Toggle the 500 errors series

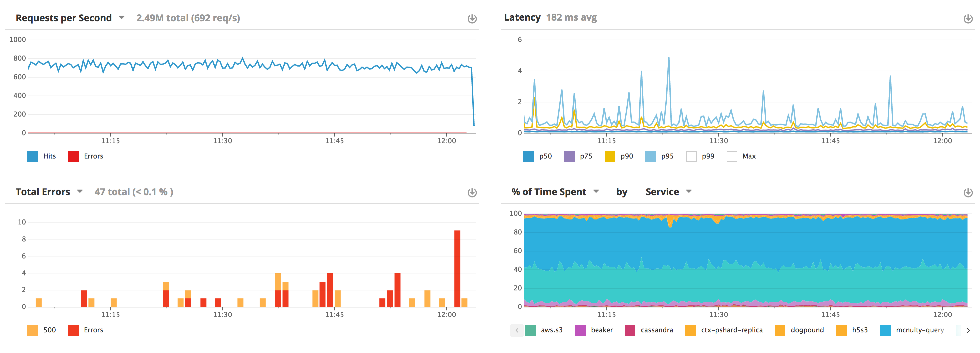41,330
